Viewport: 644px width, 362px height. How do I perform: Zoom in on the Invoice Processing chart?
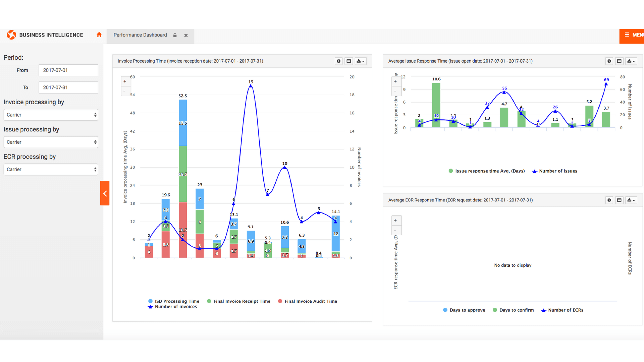(x=125, y=81)
